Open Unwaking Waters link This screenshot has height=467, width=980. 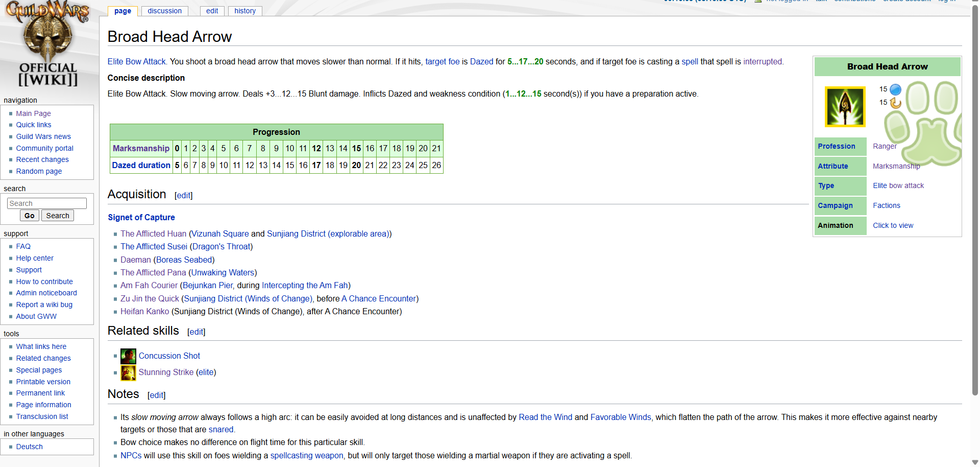click(x=223, y=272)
